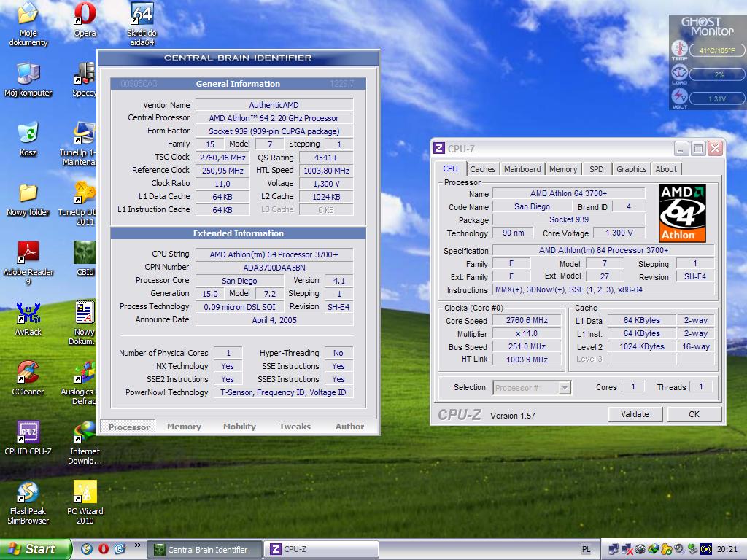This screenshot has height=560, width=747.
Task: Switch to the Caches tab in CPU-Z
Action: (x=482, y=169)
